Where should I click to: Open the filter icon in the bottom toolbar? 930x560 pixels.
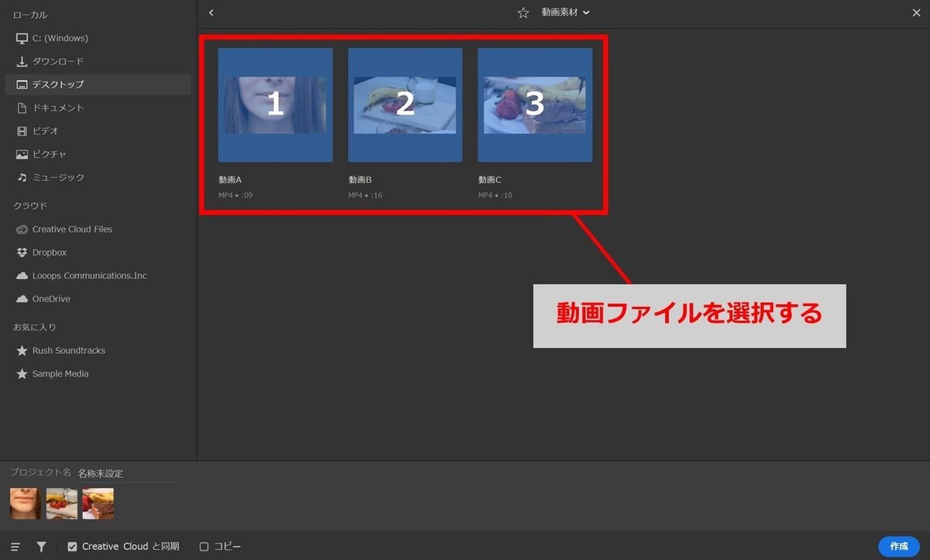point(41,546)
